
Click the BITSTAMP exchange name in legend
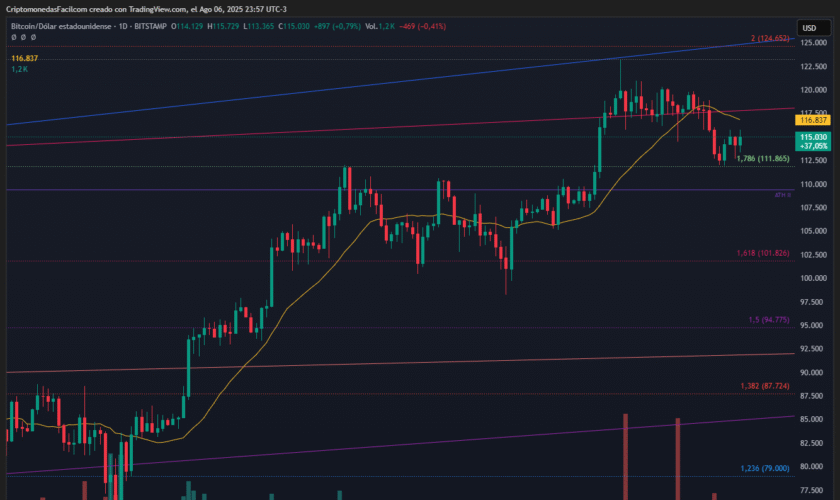(148, 26)
